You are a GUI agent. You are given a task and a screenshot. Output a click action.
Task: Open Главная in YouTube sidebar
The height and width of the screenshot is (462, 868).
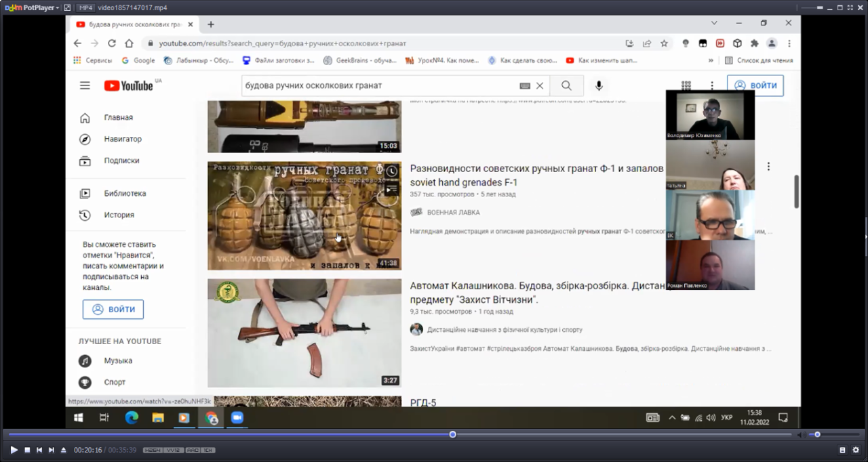(x=118, y=117)
